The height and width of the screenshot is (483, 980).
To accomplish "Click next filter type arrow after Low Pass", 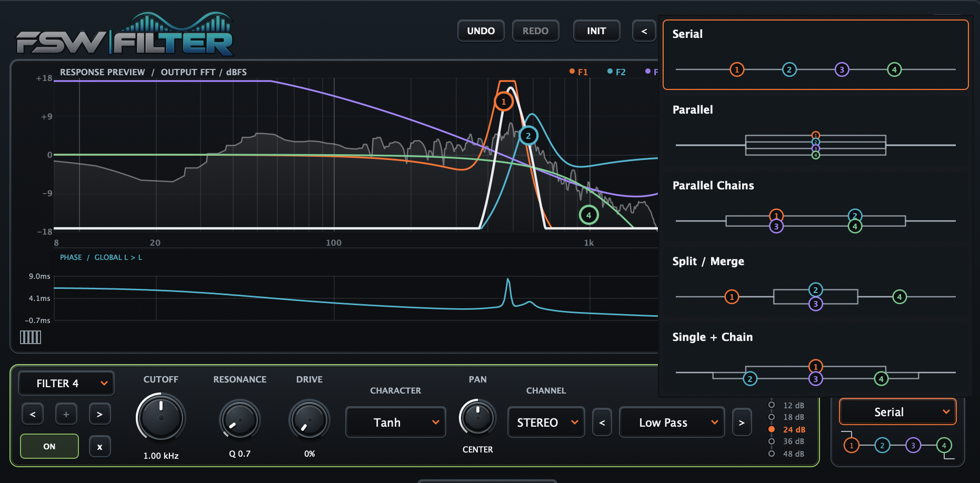I will click(742, 422).
